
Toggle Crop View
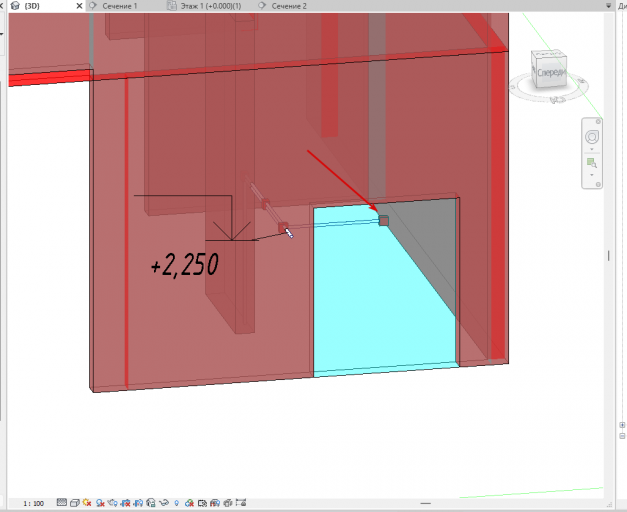125,503
